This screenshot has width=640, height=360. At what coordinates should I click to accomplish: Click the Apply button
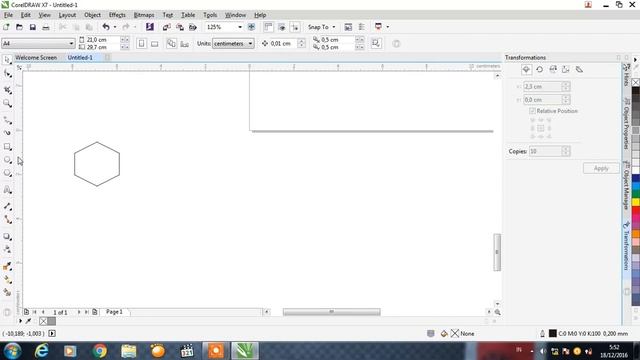pos(601,168)
